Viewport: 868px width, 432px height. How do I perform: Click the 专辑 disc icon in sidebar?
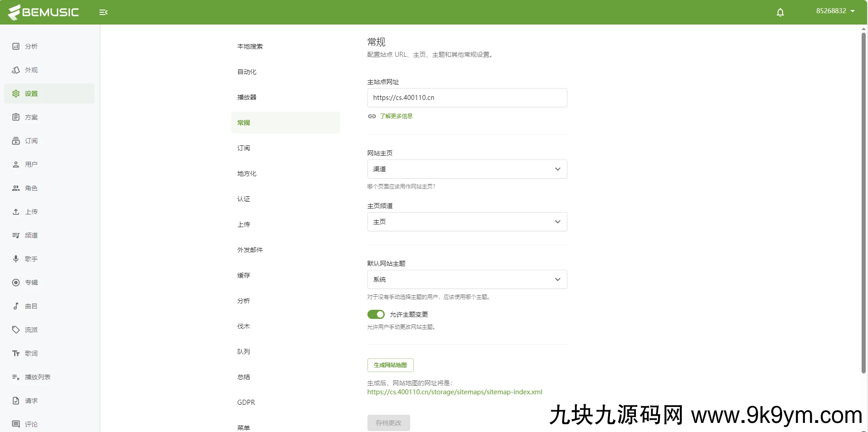[x=16, y=283]
